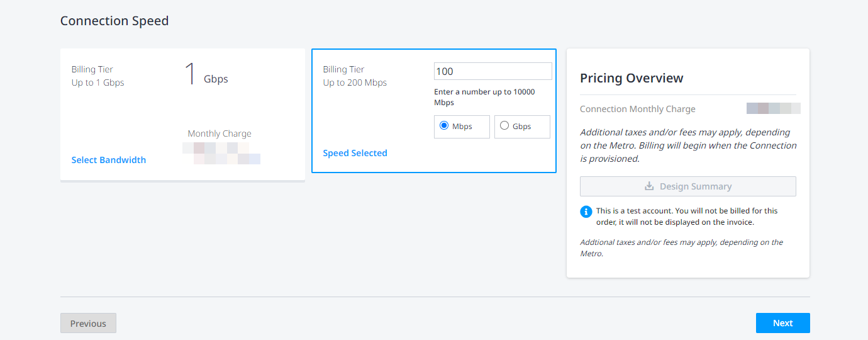Click the Mbps unit label text
Viewport: 868px width, 340px height.
click(462, 127)
